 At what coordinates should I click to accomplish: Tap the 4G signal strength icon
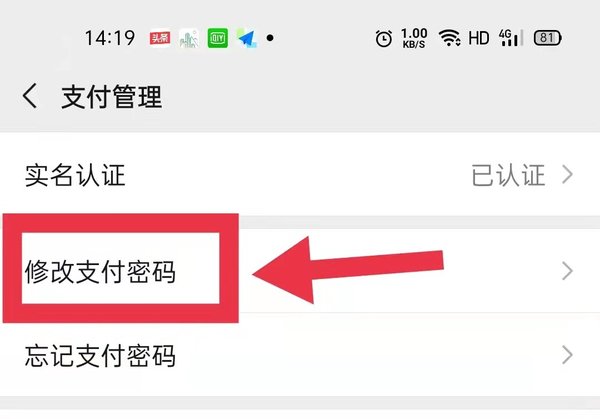click(511, 38)
